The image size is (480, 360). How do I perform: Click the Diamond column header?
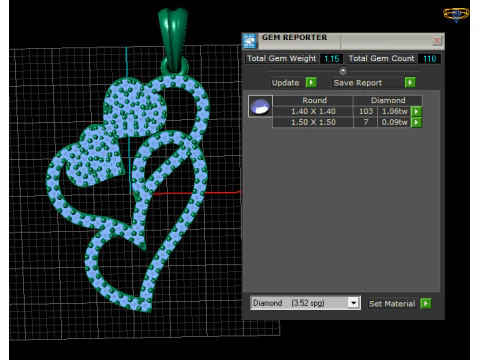(x=388, y=100)
